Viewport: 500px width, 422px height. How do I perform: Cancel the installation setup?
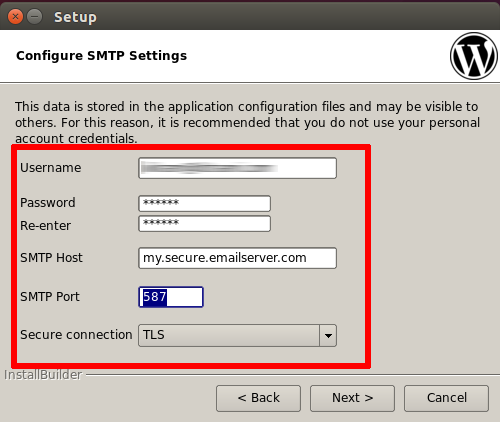click(x=446, y=398)
